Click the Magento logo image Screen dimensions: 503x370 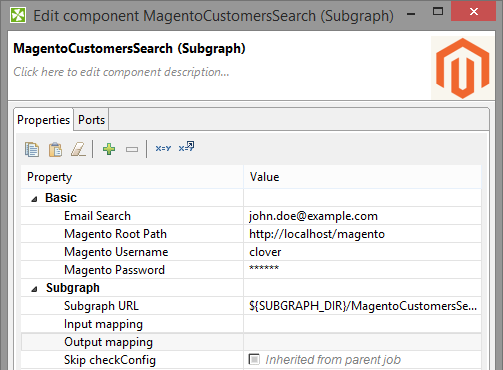point(462,68)
